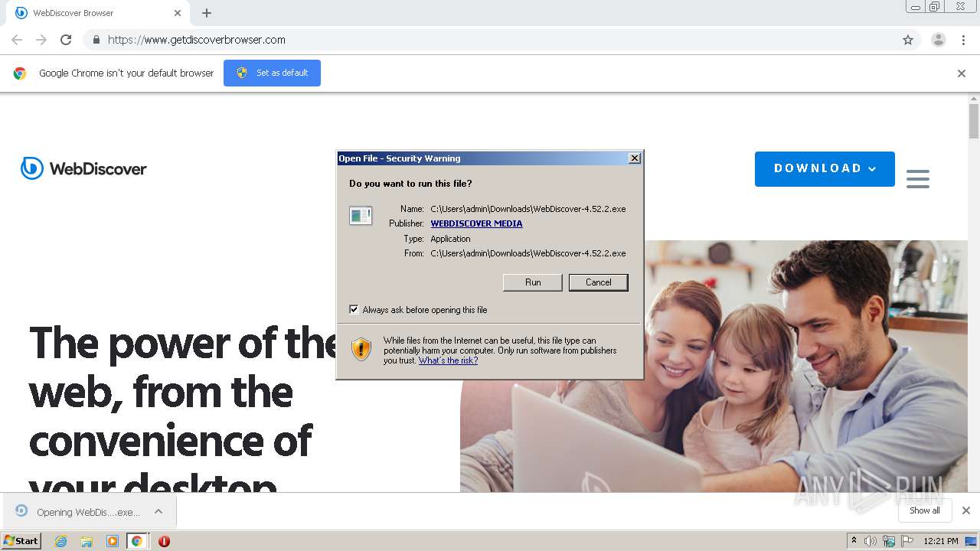
Task: Open the Windows Start menu
Action: (x=21, y=540)
